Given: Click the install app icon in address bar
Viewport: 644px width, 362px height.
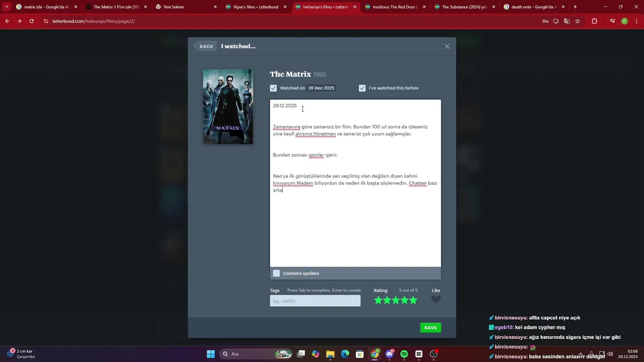Looking at the screenshot, I should (556, 21).
